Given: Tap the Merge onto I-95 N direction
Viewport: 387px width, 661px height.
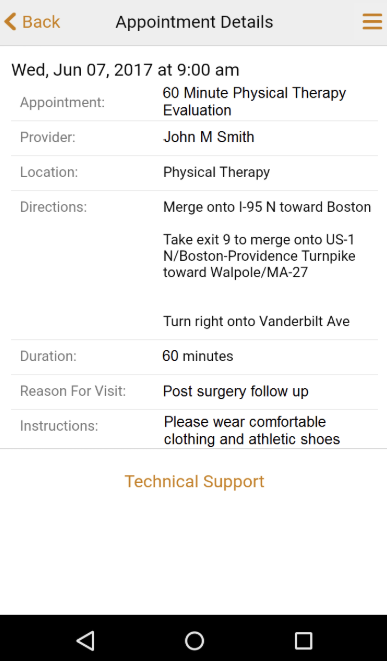Looking at the screenshot, I should [267, 207].
